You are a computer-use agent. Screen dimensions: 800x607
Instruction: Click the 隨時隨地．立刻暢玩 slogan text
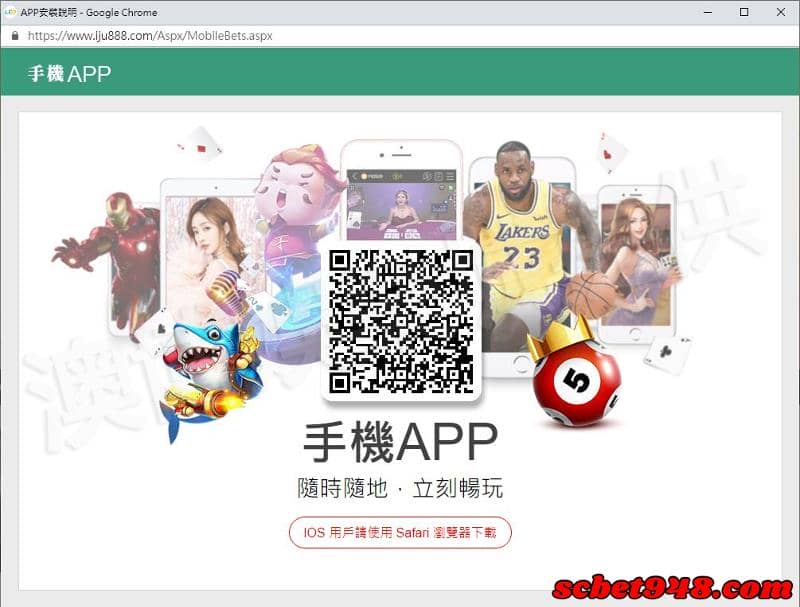[400, 488]
